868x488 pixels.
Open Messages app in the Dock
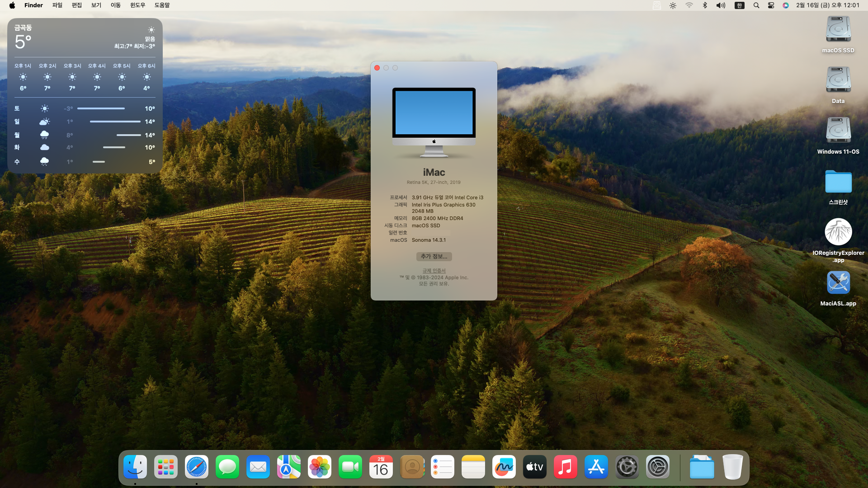227,467
